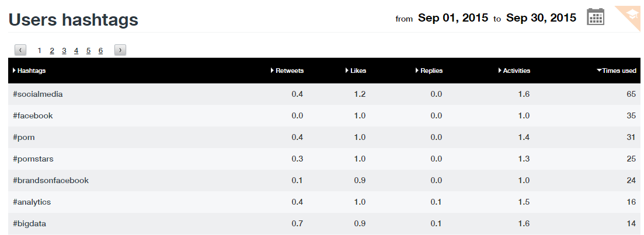
Task: Open page 2 of hashtags
Action: 52,51
